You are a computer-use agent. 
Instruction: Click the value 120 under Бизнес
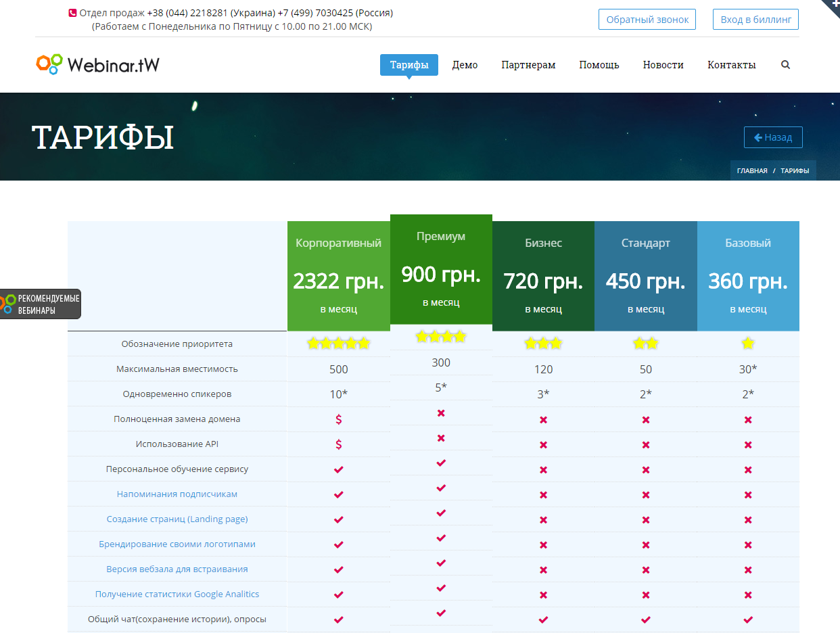click(x=543, y=369)
